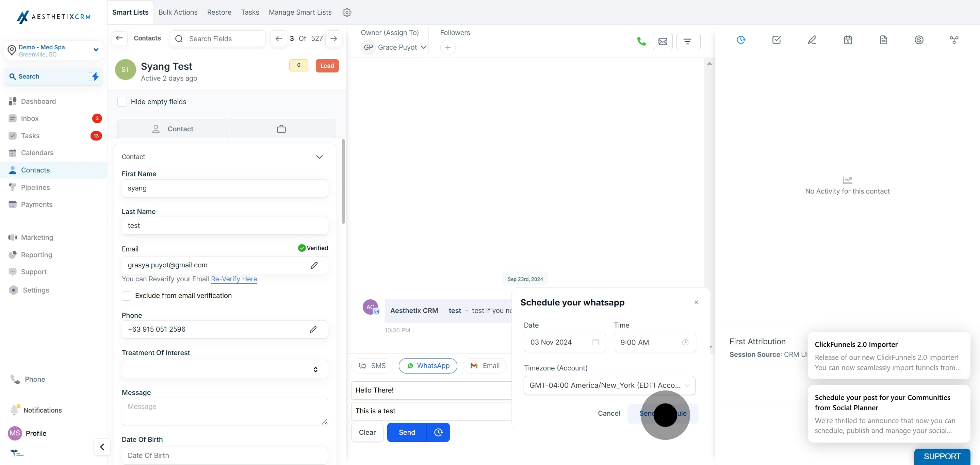Click the schedule clock icon beside Send
Viewport: 980px width, 465px height.
pyautogui.click(x=438, y=432)
